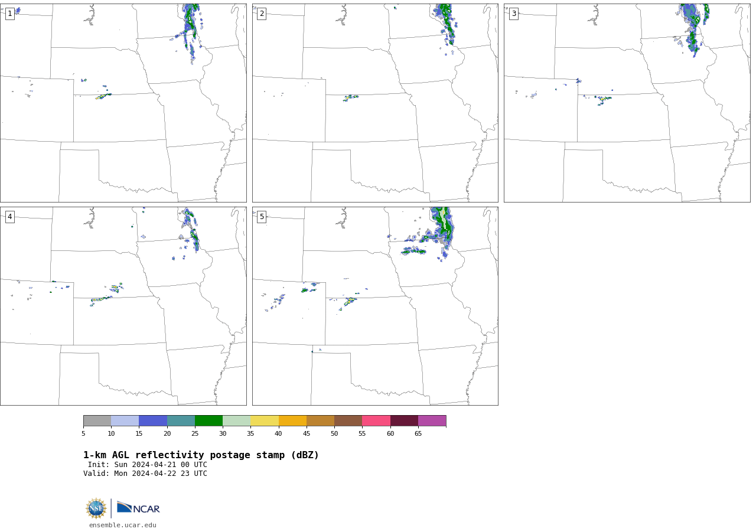Click the dark green 25-30 dBZ swatch
The height and width of the screenshot is (532, 756).
[208, 421]
